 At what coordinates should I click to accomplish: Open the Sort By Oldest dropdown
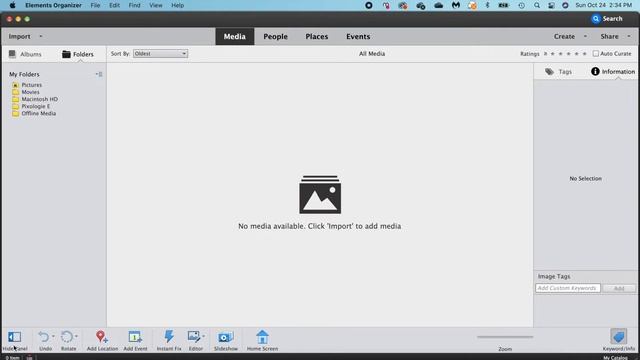tap(160, 53)
